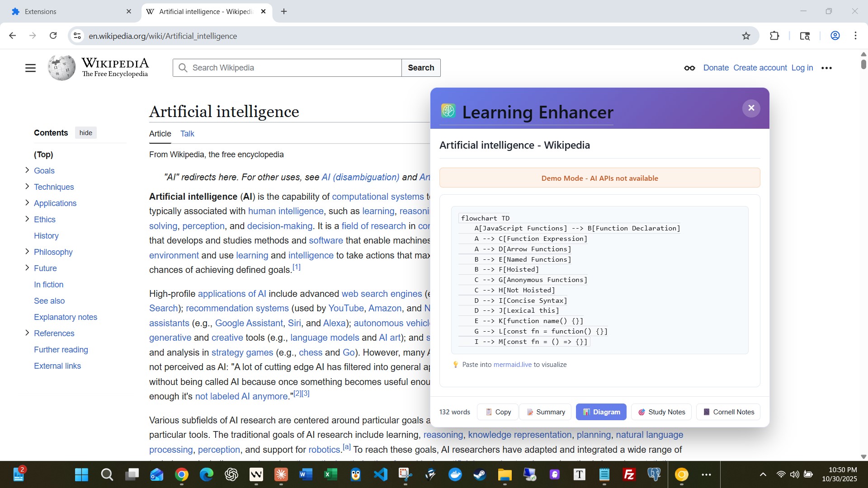This screenshot has height=488, width=868.
Task: Close the Learning Enhancer panel
Action: coord(751,108)
